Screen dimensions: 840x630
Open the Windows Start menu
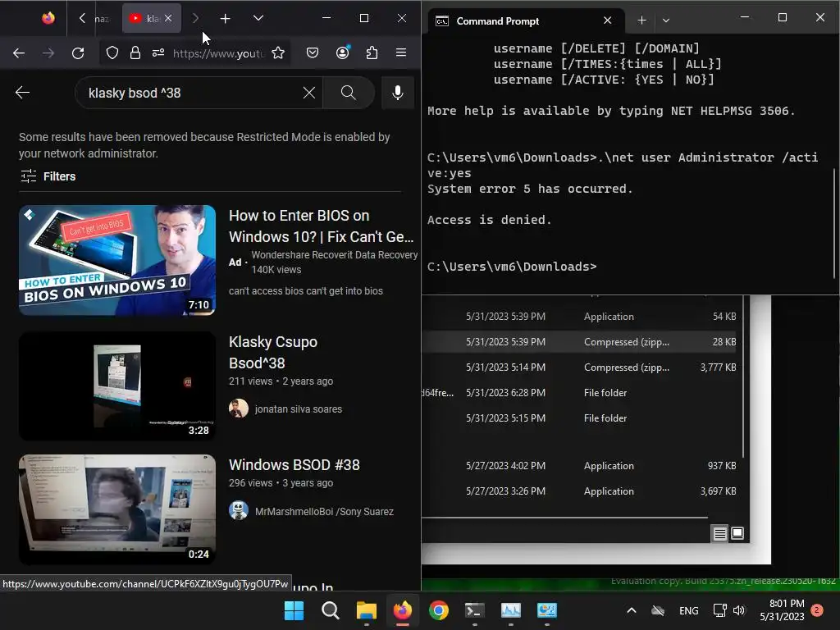(x=294, y=610)
